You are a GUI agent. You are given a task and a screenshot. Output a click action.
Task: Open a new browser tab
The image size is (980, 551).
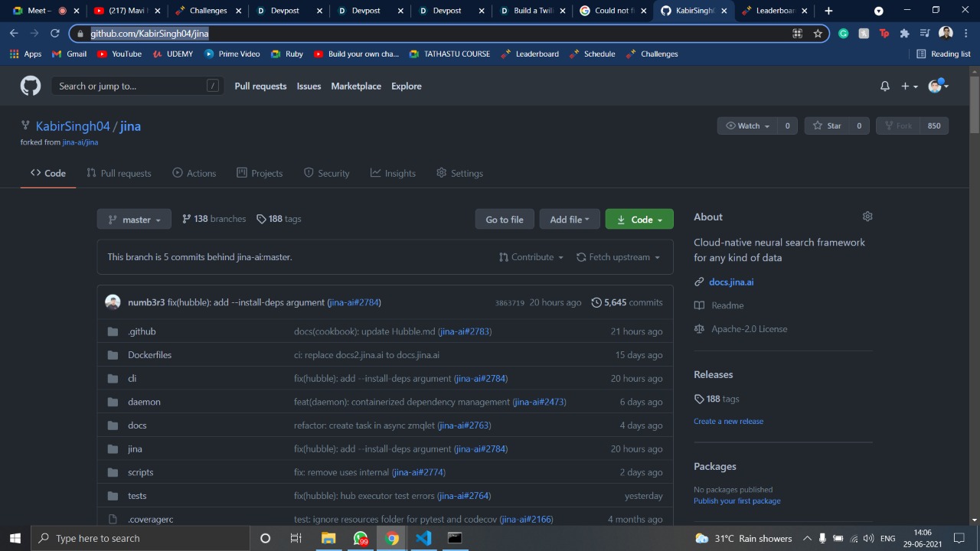coord(828,11)
